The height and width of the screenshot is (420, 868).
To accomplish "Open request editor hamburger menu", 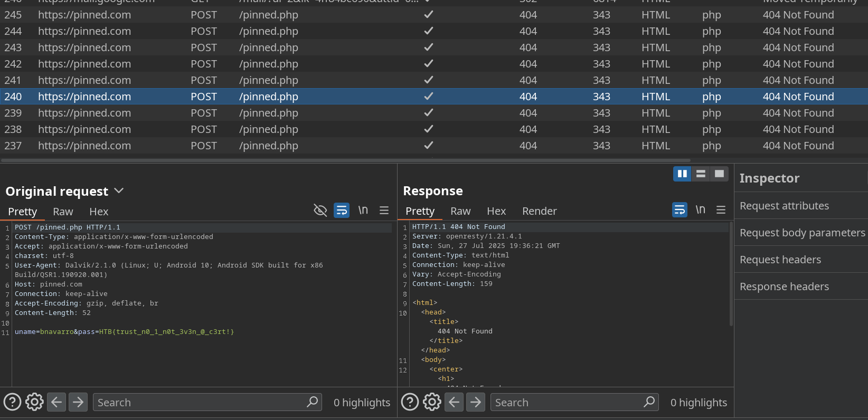I will tap(384, 211).
